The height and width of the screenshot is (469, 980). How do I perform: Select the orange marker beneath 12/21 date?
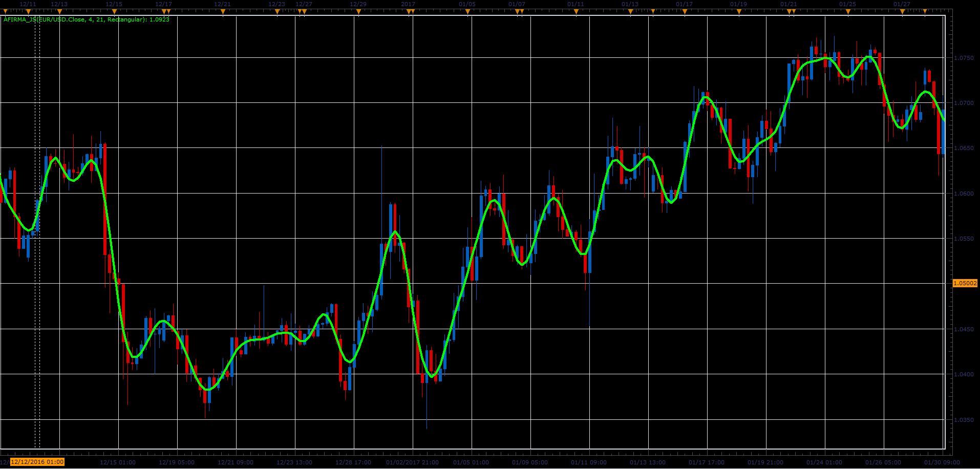tap(223, 11)
